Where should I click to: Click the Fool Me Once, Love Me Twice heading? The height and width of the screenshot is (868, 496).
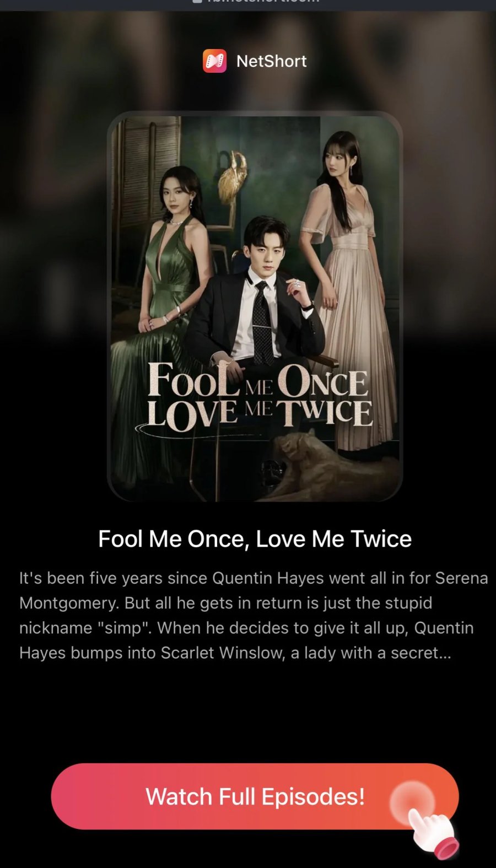(x=255, y=538)
